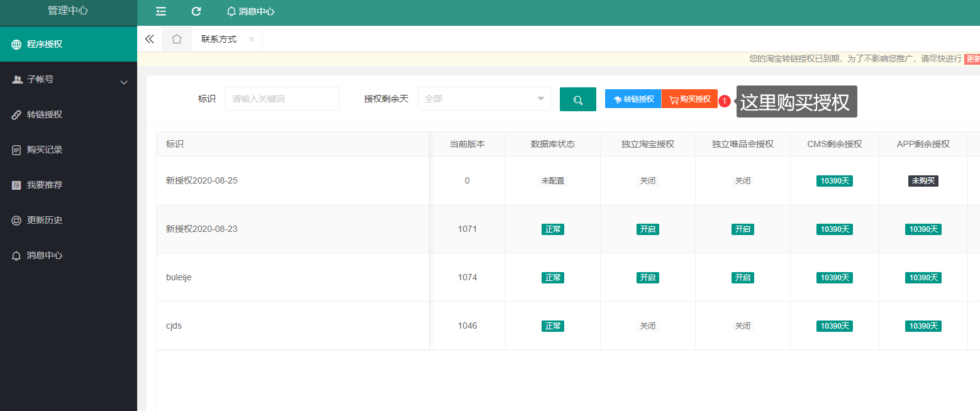
Task: Click the 管理中心 logo title
Action: coord(68,11)
